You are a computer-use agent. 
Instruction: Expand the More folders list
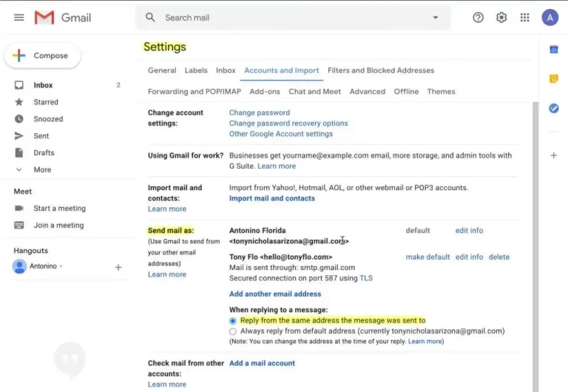coord(42,169)
